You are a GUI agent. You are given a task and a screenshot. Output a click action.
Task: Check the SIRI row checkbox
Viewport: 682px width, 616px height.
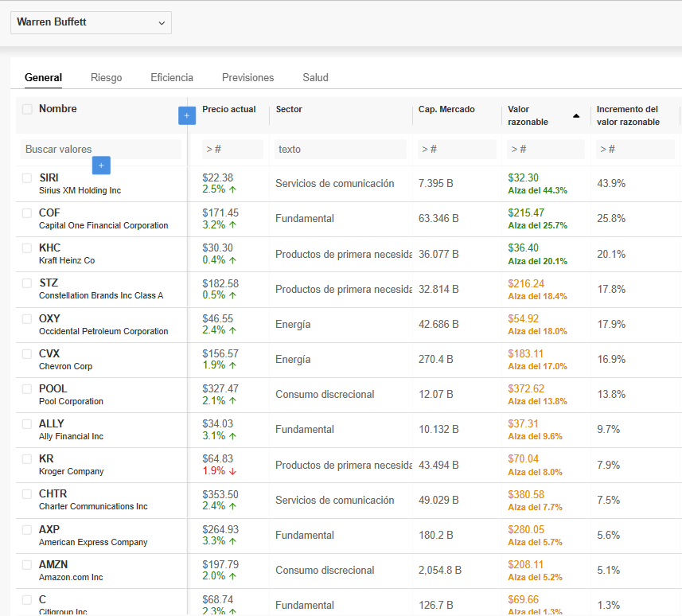(x=27, y=178)
